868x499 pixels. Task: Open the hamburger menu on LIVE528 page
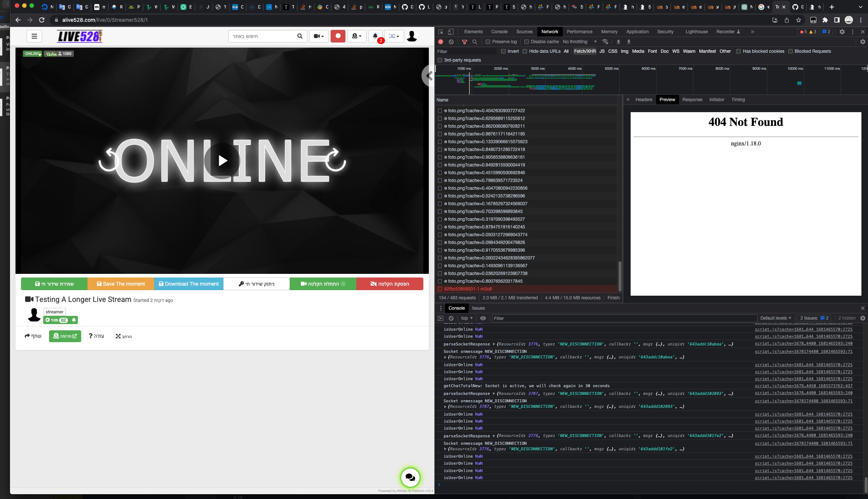[34, 36]
